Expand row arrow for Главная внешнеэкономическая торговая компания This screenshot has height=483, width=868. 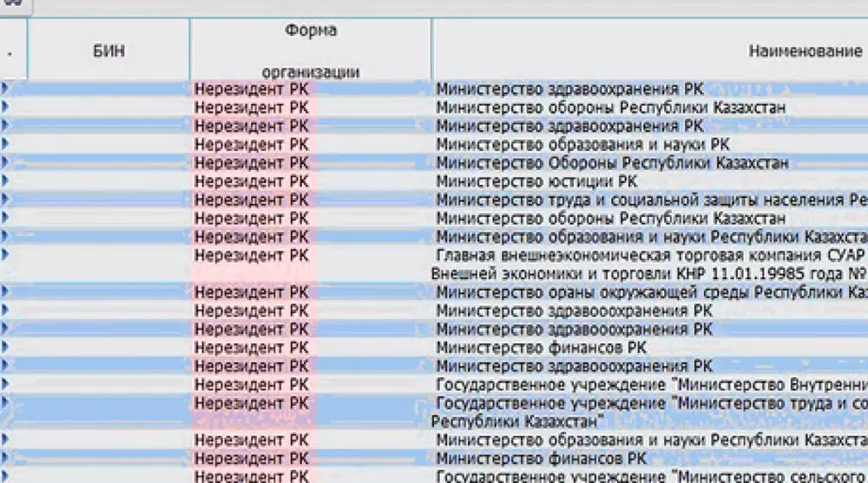pos(6,255)
